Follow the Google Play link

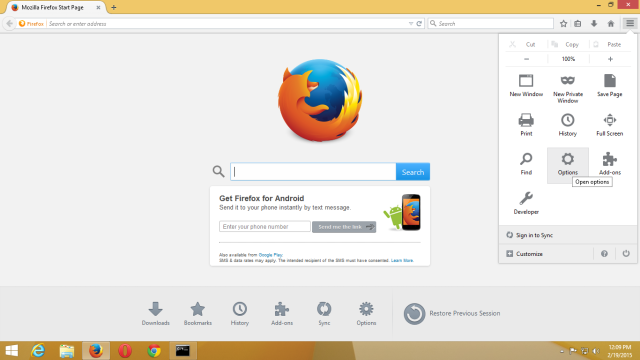point(270,255)
